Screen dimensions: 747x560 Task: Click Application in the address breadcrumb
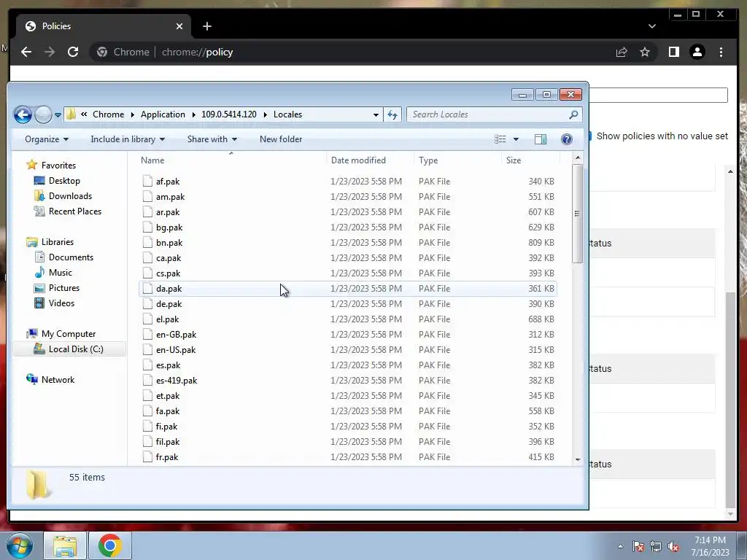pos(163,114)
